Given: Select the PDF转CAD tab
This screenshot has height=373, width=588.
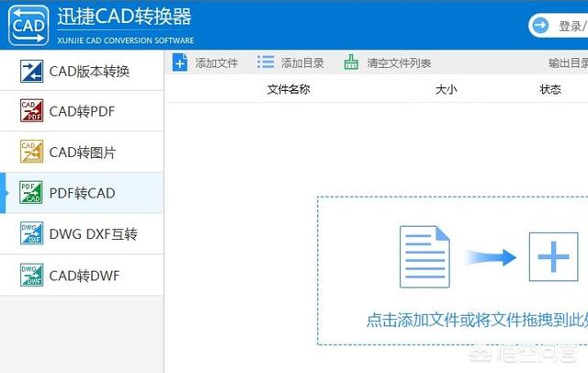Looking at the screenshot, I should [82, 193].
